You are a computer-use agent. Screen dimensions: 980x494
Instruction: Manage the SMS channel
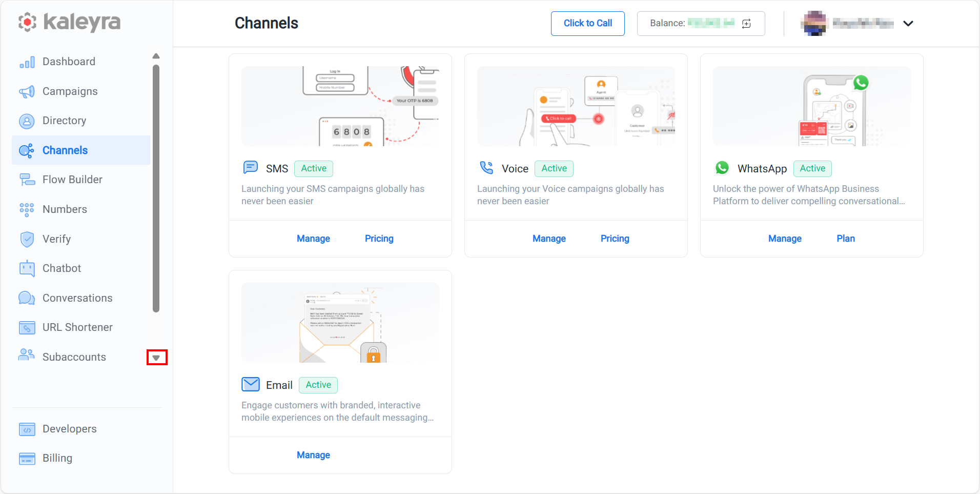pyautogui.click(x=314, y=239)
